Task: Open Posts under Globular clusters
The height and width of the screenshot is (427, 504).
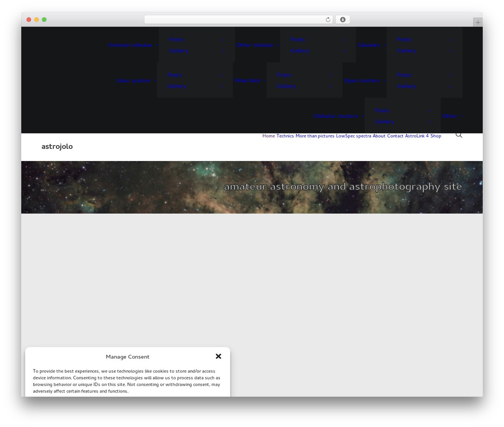Action: [x=382, y=110]
